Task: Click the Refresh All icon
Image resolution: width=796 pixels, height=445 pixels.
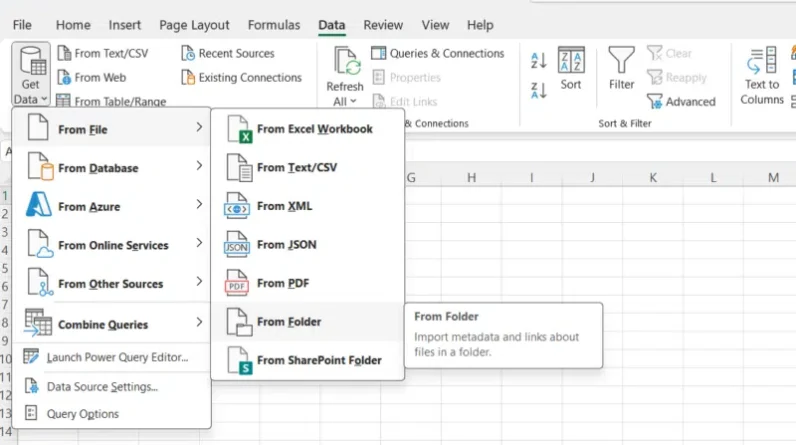Action: pos(347,61)
